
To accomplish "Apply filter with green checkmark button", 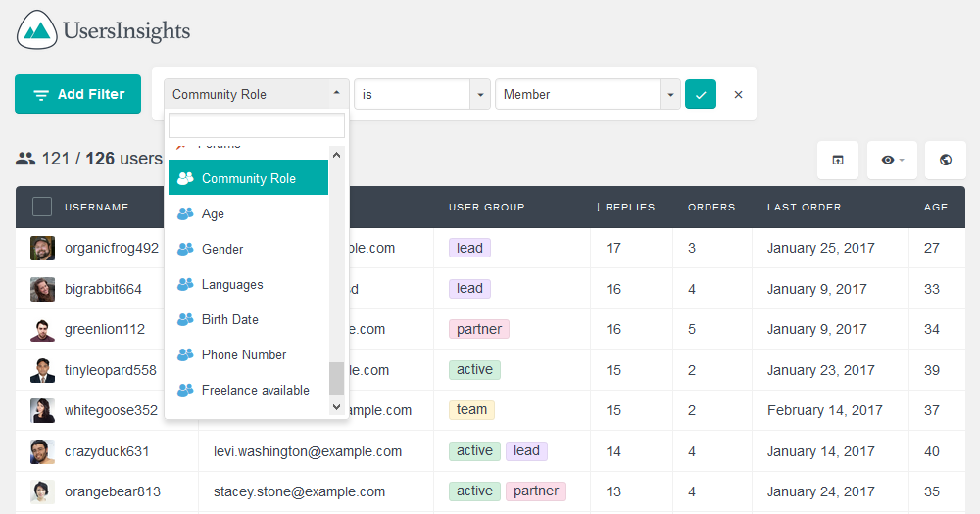I will tap(701, 94).
